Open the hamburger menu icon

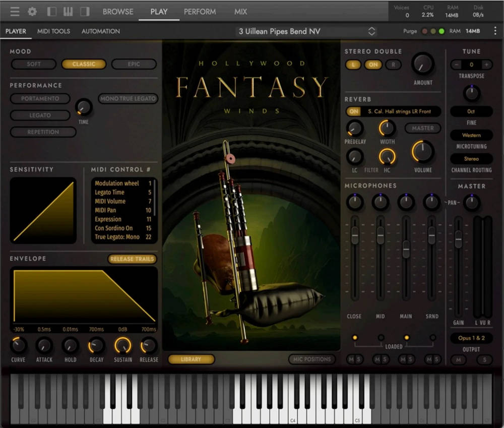pyautogui.click(x=14, y=11)
